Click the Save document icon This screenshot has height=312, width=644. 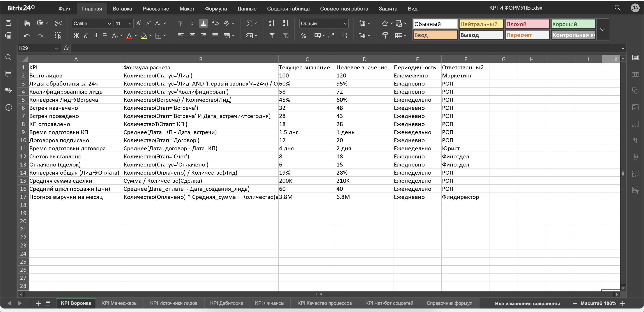click(9, 23)
